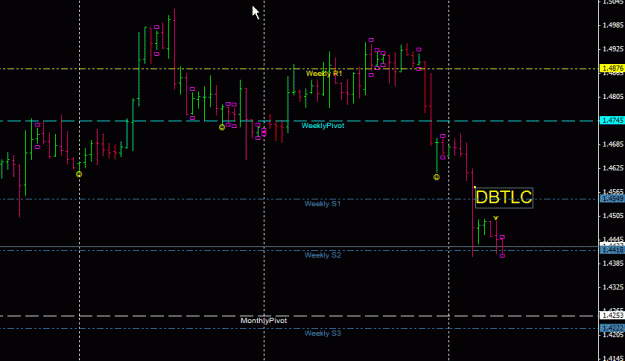Click the 1.4325 price scale value

(613, 287)
